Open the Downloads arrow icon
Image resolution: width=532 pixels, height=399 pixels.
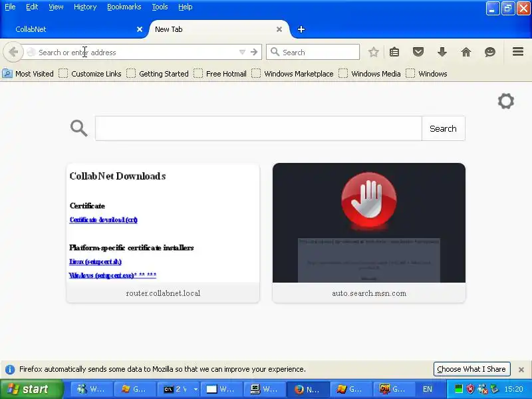pyautogui.click(x=442, y=53)
